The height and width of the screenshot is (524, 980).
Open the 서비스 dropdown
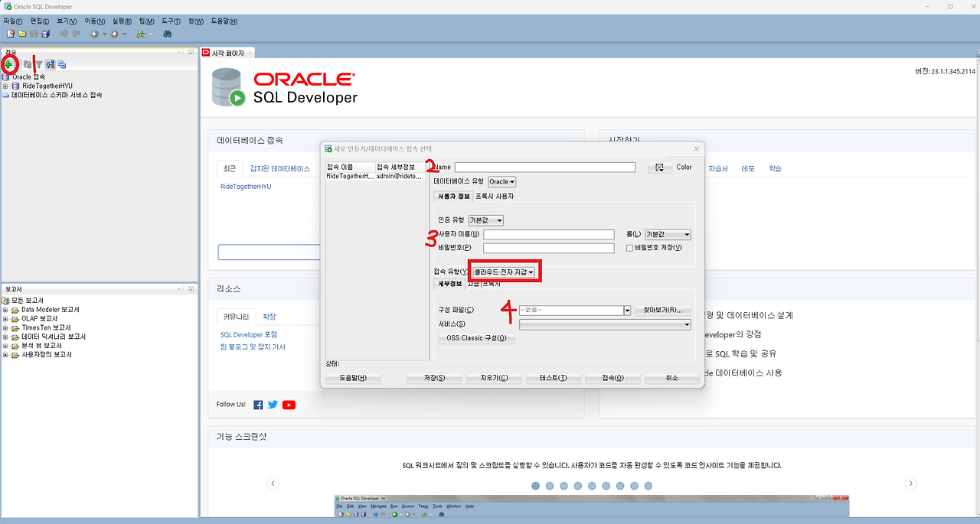click(x=605, y=324)
